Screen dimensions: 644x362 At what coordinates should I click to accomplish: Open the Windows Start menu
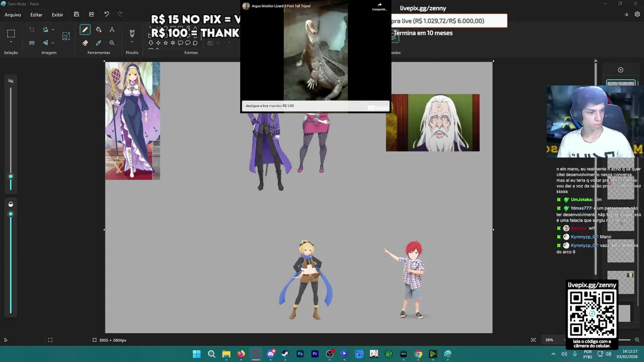(x=197, y=354)
